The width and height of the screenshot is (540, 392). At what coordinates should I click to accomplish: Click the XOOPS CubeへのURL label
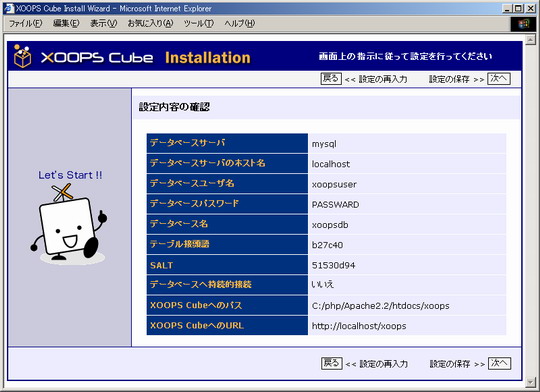[x=197, y=326]
